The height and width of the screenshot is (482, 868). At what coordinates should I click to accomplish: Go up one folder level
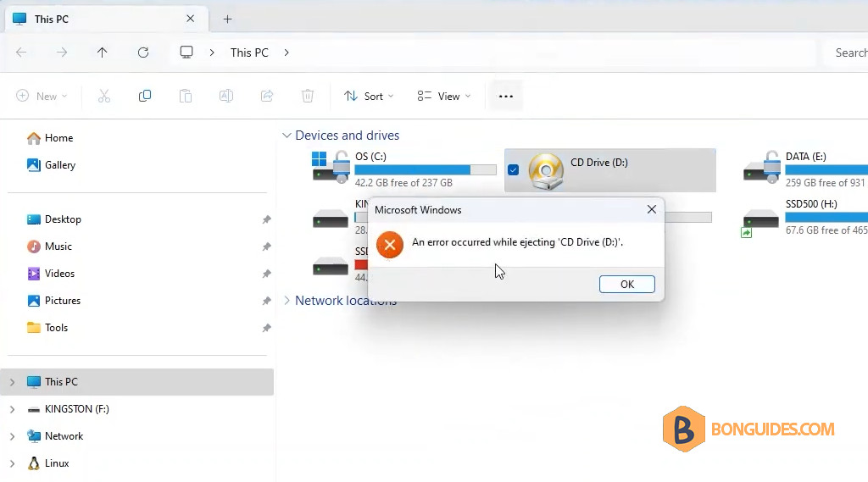(103, 53)
